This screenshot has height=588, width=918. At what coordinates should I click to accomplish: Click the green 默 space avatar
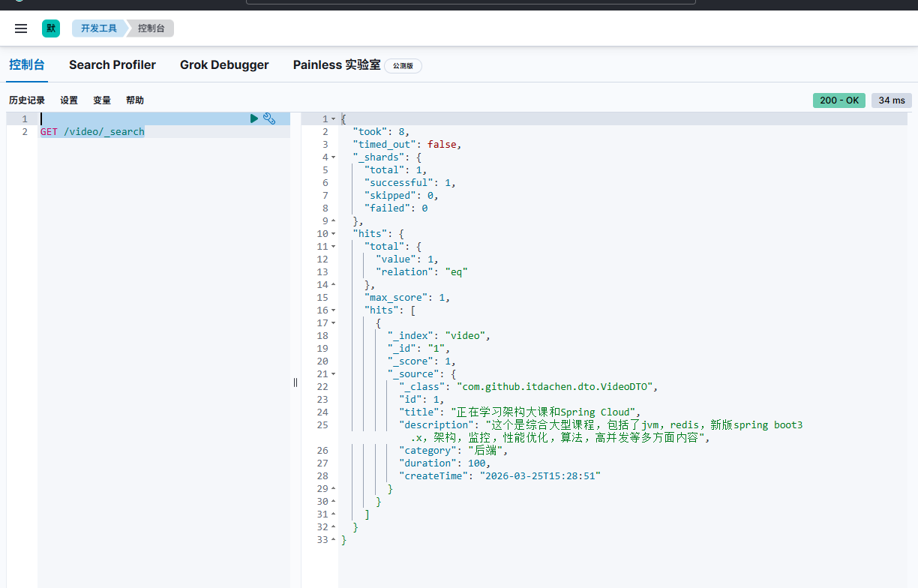(51, 28)
